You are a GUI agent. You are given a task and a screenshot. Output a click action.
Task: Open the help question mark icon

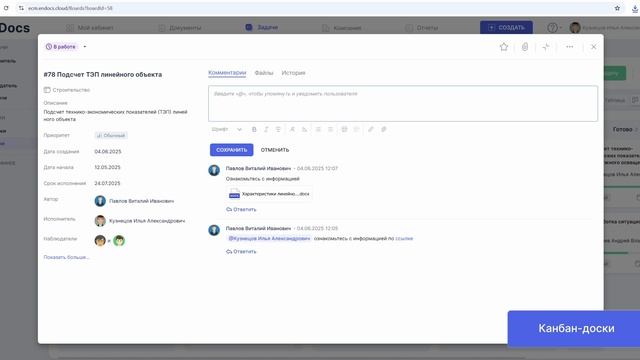[x=552, y=28]
